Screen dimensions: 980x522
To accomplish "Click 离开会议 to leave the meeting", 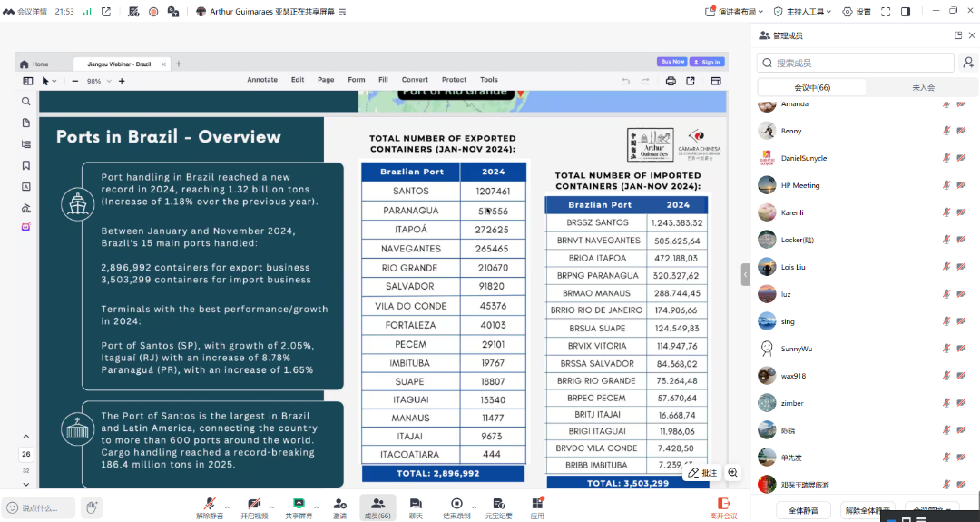I will pyautogui.click(x=724, y=507).
